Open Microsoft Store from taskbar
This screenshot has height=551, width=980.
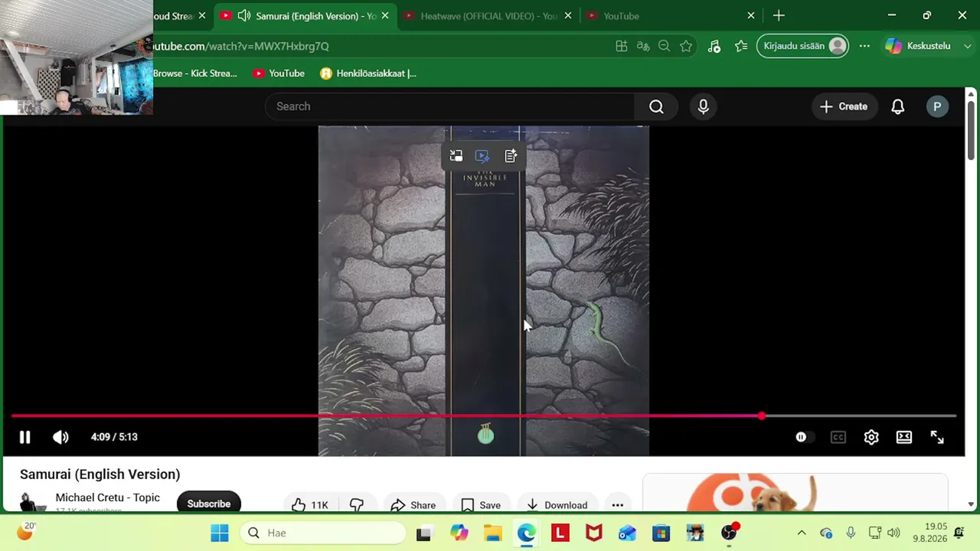[661, 533]
